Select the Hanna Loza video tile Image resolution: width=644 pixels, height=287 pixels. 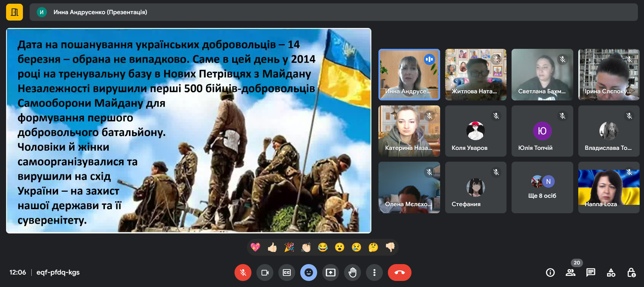click(x=609, y=188)
